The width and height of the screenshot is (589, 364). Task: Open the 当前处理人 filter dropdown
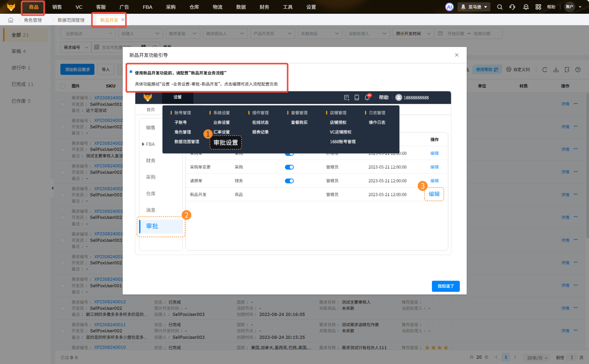368,34
